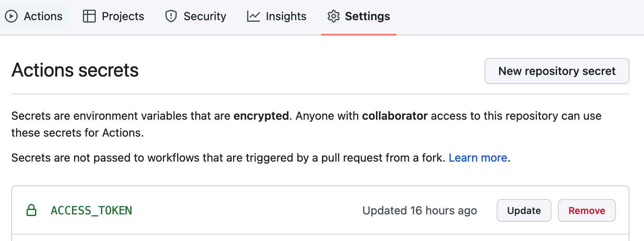644x241 pixels.
Task: Follow the Learn more link
Action: click(x=478, y=158)
